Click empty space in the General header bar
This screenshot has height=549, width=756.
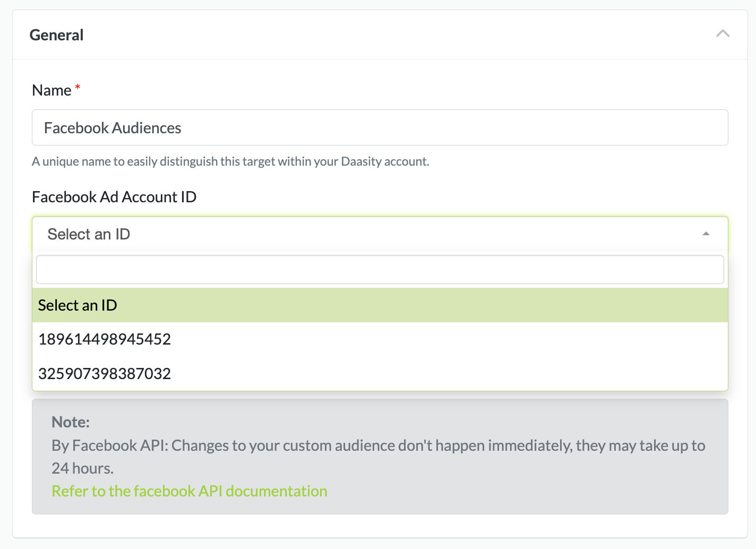[398, 35]
